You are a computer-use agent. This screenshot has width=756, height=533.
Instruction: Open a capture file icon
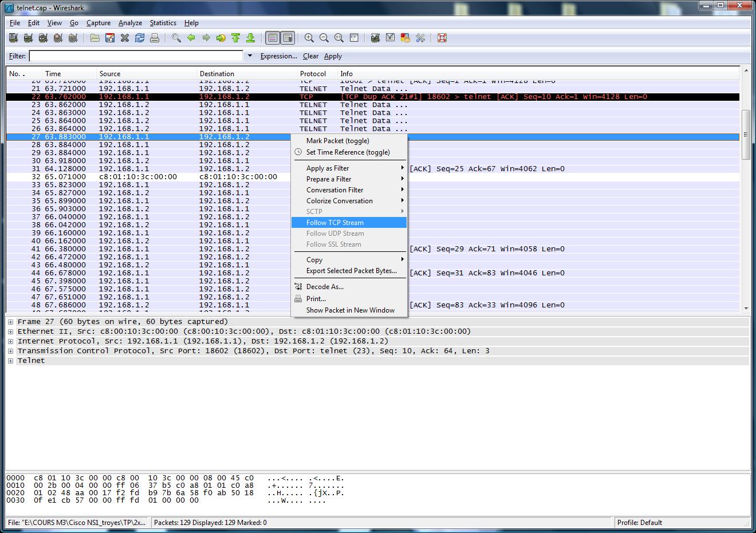click(95, 38)
